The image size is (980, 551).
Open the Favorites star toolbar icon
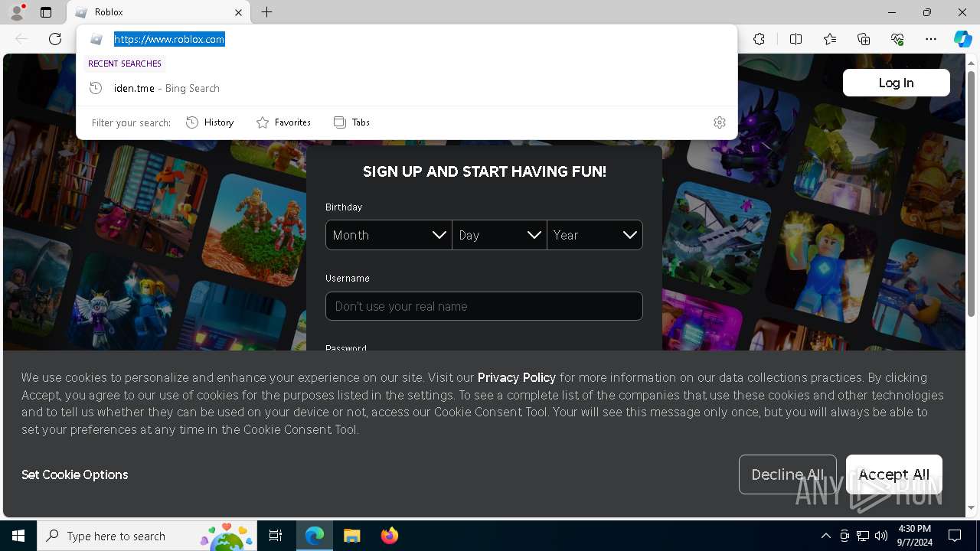tap(830, 39)
